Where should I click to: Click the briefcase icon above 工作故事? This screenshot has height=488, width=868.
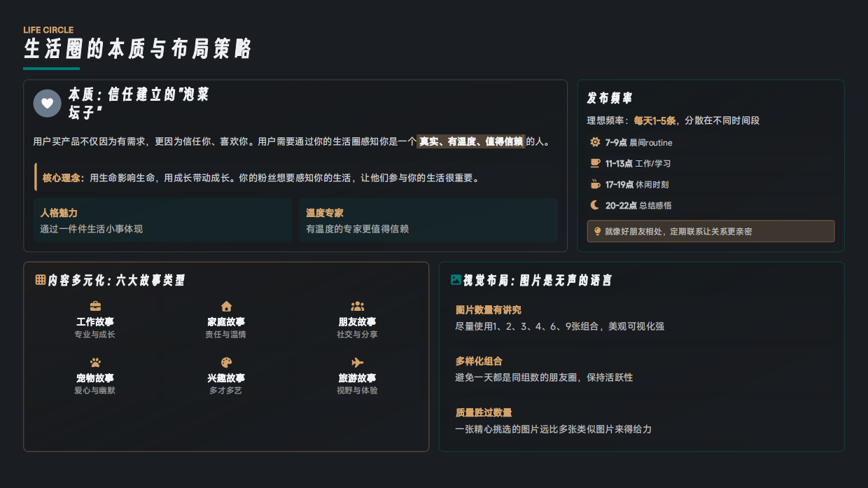pyautogui.click(x=95, y=306)
